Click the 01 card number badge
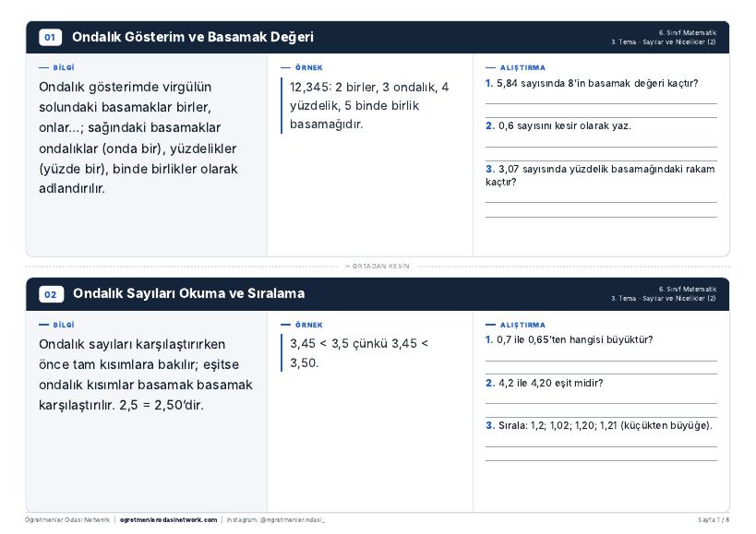This screenshot has height=534, width=756. click(50, 37)
